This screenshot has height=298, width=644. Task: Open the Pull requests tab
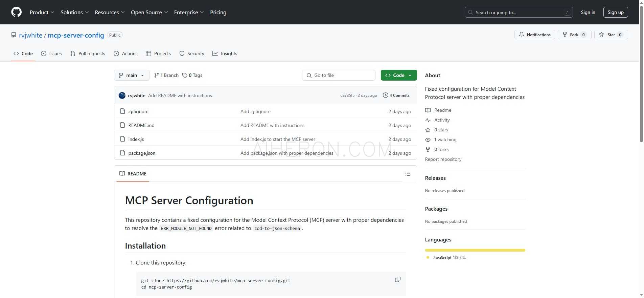tap(88, 54)
